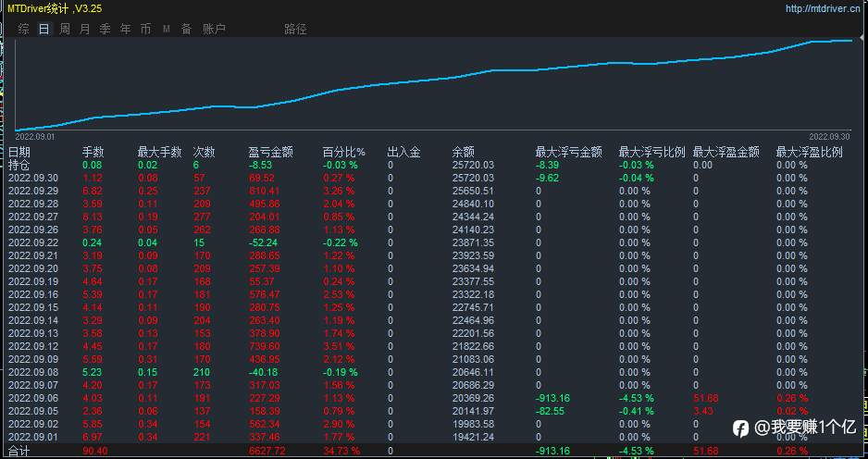The image size is (868, 459).
Task: Switch to the 月 monthly tab
Action: (x=85, y=30)
